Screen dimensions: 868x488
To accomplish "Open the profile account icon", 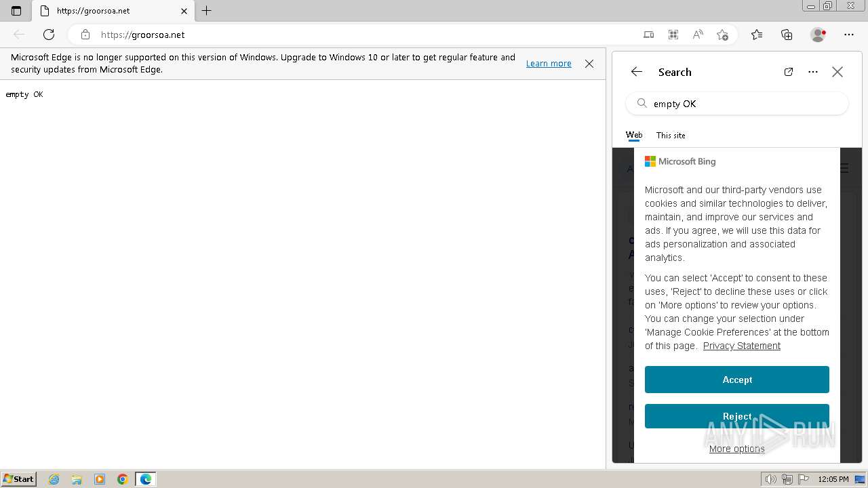I will (x=818, y=35).
